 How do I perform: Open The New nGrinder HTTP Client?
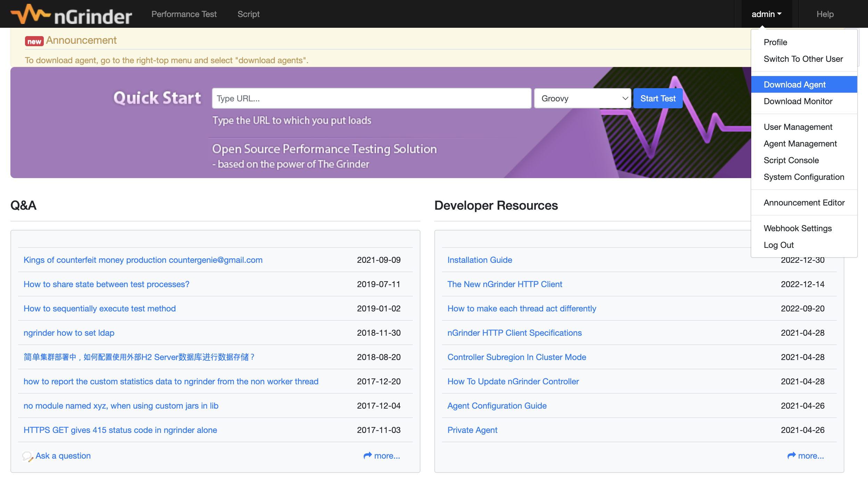point(505,284)
